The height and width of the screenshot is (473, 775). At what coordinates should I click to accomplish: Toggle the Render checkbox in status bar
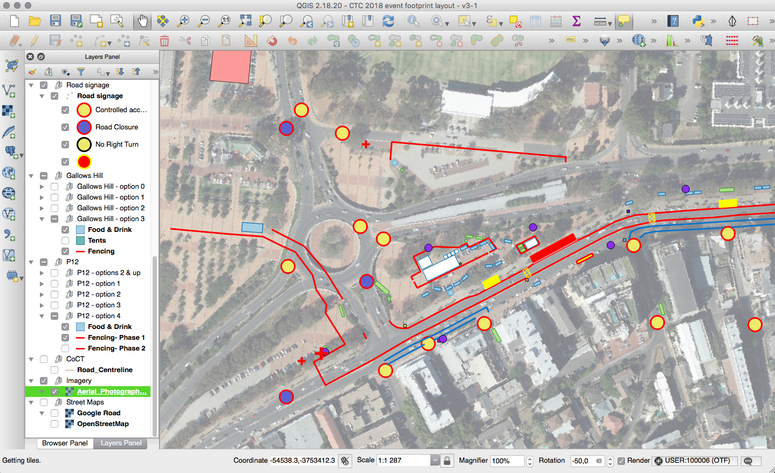[620, 459]
